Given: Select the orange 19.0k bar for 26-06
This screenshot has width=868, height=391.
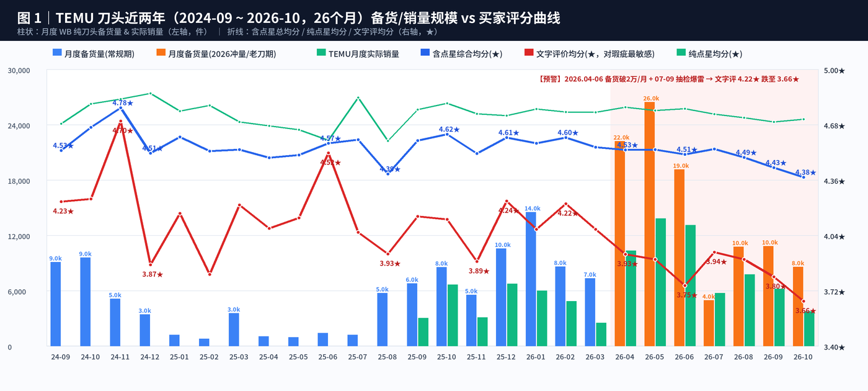Looking at the screenshot, I should click(x=680, y=258).
